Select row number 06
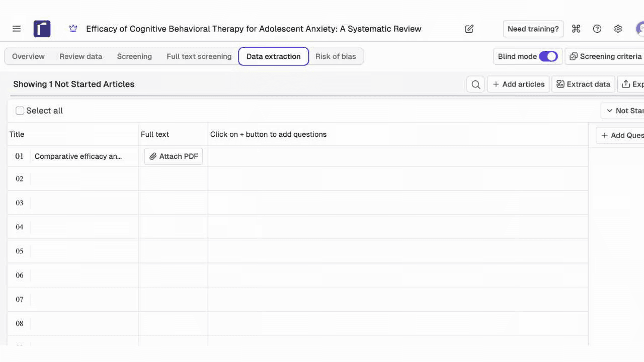The image size is (644, 362). click(x=20, y=275)
